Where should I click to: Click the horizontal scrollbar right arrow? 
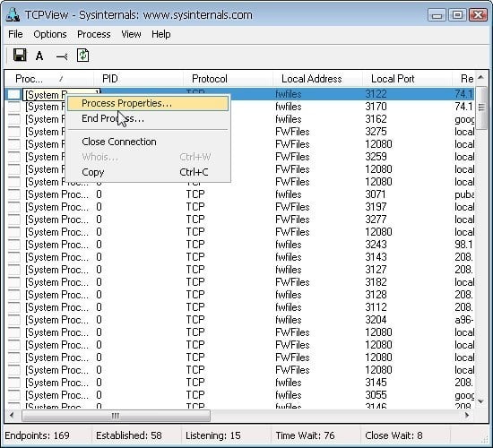467,416
